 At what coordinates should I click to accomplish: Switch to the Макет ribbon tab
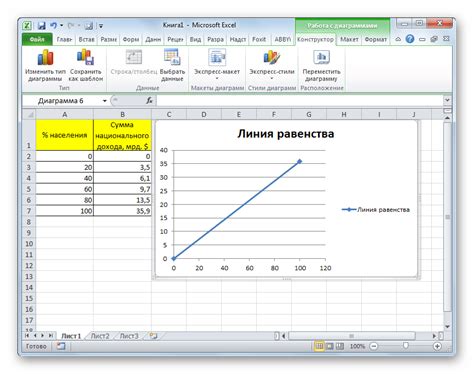pyautogui.click(x=349, y=39)
